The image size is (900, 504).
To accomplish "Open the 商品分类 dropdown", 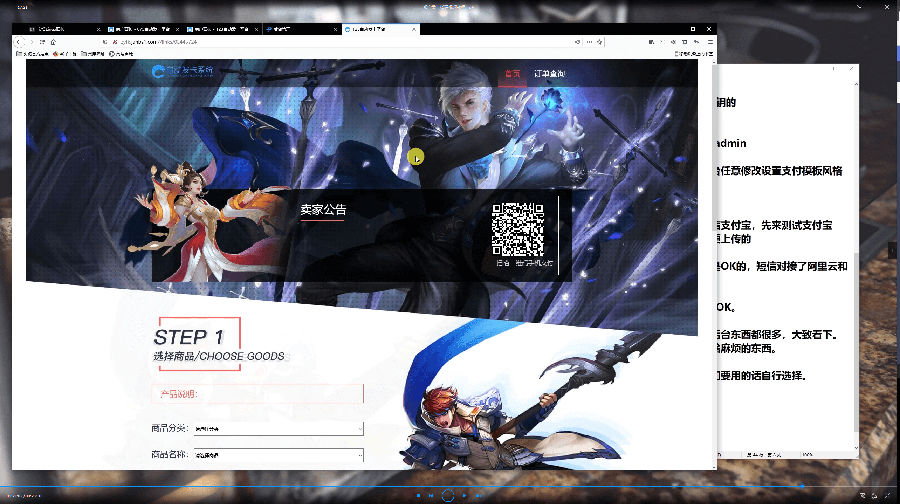I will (x=278, y=429).
